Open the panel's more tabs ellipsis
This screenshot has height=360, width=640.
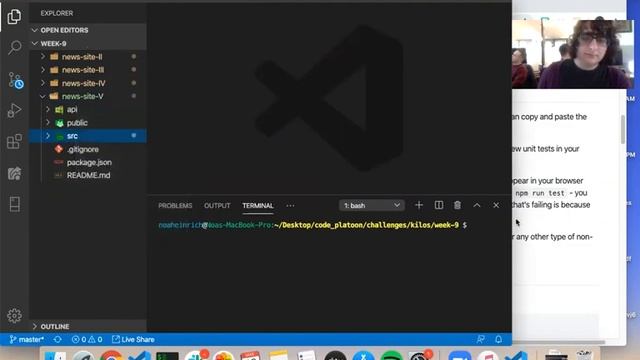point(290,206)
